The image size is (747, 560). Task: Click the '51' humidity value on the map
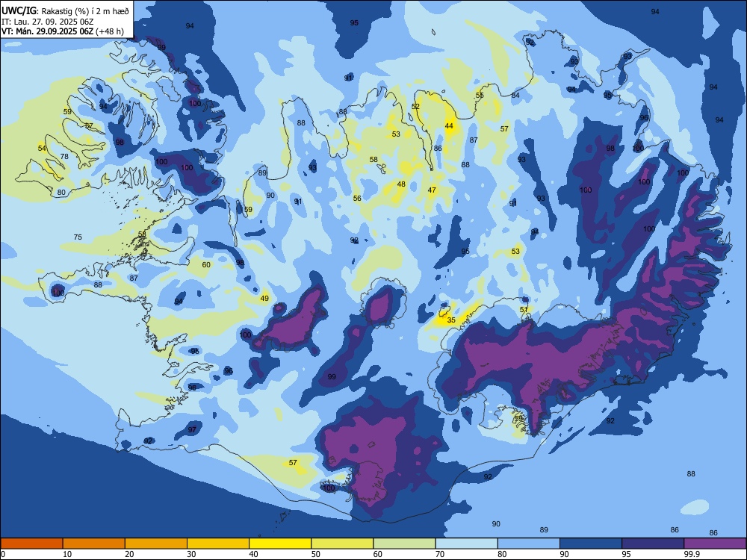click(524, 310)
